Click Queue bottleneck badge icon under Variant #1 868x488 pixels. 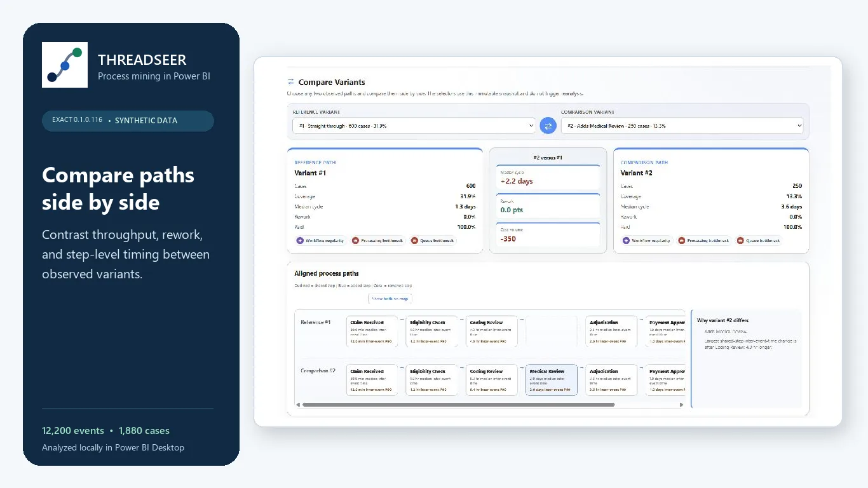414,241
